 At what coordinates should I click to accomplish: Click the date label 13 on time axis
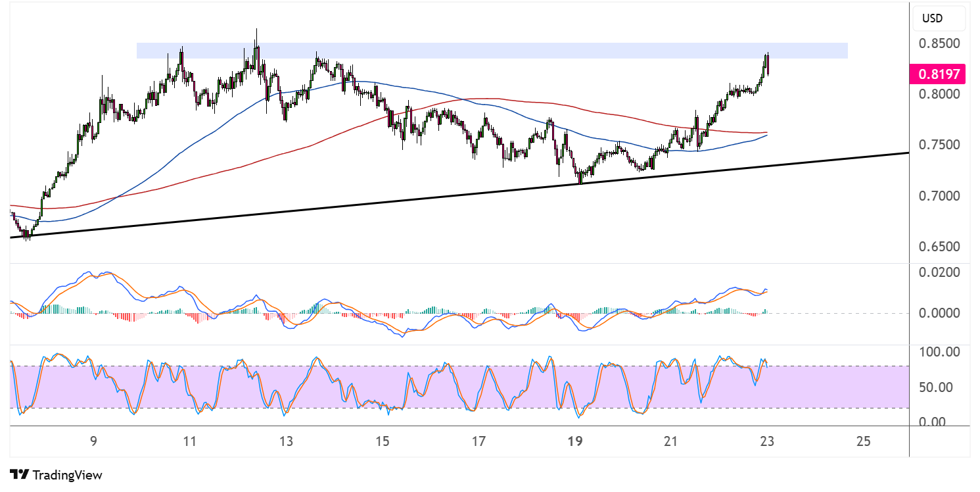[x=286, y=441]
